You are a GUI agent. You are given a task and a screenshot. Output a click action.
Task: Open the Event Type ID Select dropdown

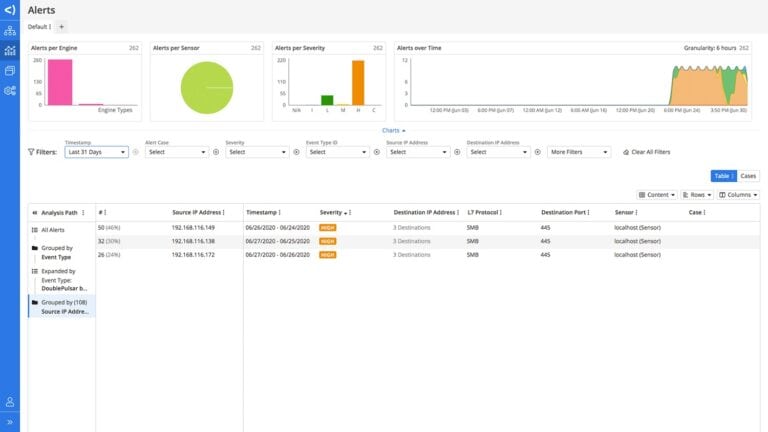[337, 152]
